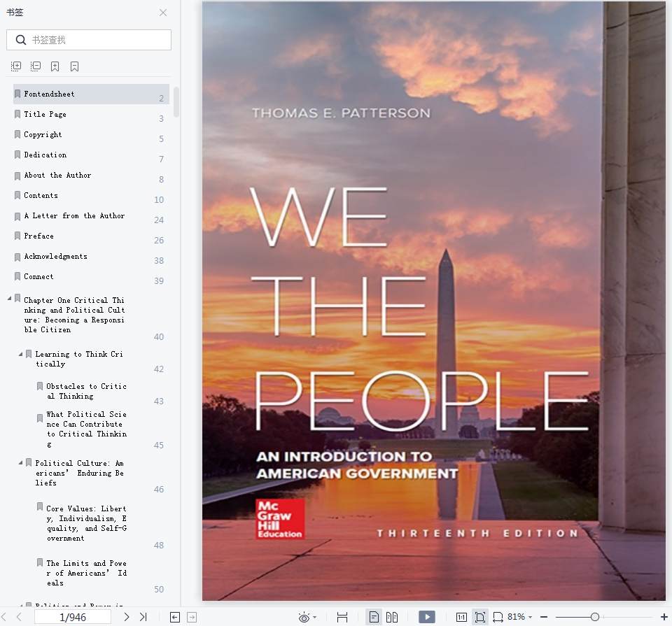Open Learning to Think Critically bookmark

pyautogui.click(x=79, y=359)
